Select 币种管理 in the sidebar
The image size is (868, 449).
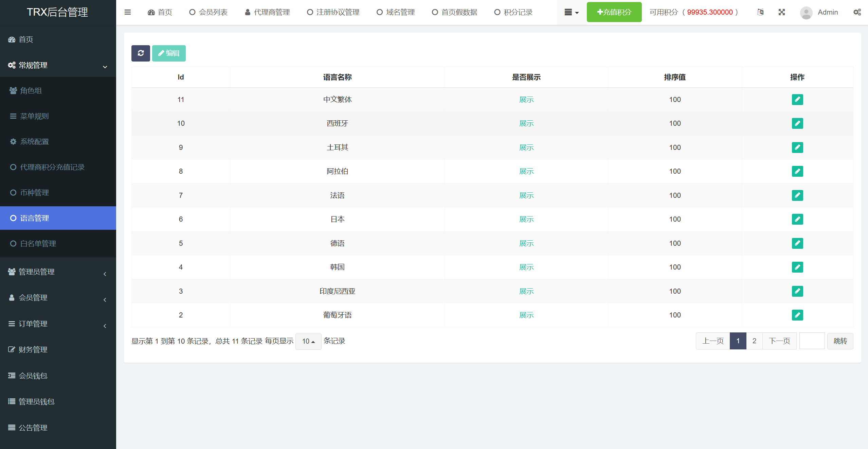[x=34, y=193]
